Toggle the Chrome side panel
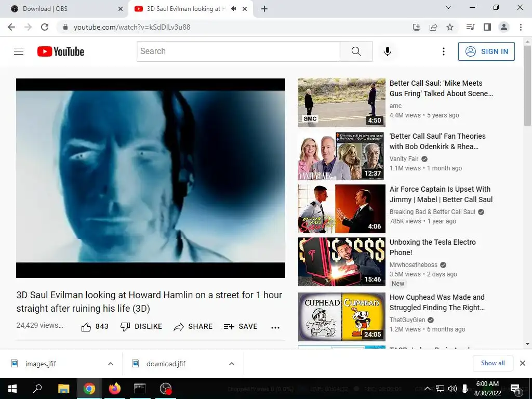The image size is (532, 399). coord(487,27)
